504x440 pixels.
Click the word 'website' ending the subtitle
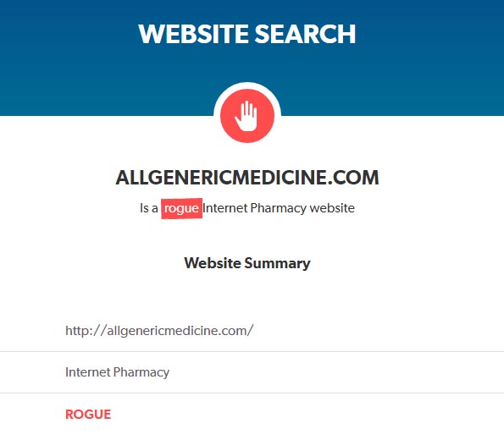click(x=332, y=208)
